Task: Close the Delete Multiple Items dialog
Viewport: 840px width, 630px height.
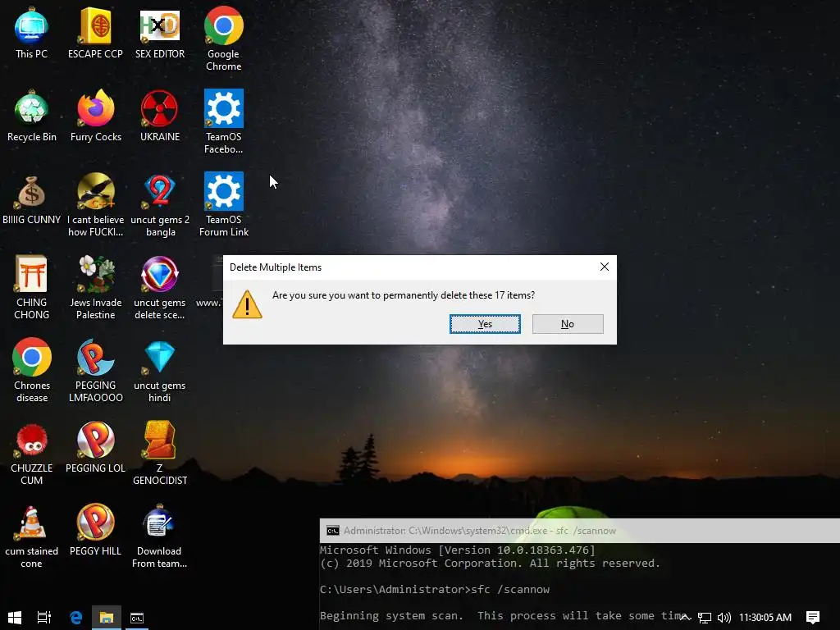Action: point(605,267)
